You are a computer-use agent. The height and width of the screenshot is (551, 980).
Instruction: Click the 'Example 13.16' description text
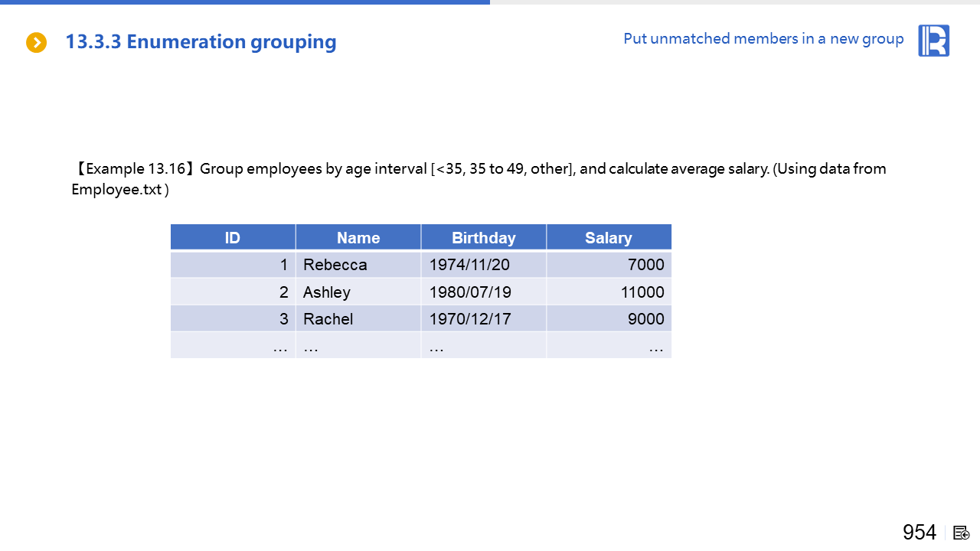click(x=479, y=169)
